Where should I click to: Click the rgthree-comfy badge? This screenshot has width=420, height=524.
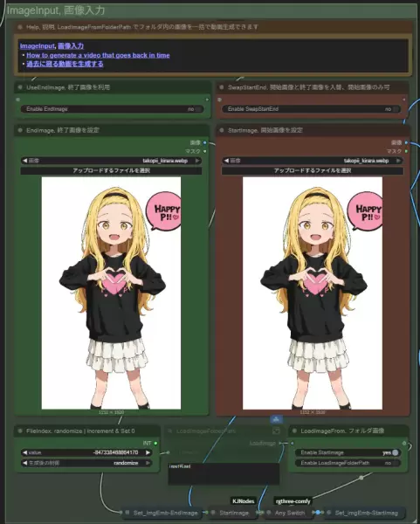(293, 501)
